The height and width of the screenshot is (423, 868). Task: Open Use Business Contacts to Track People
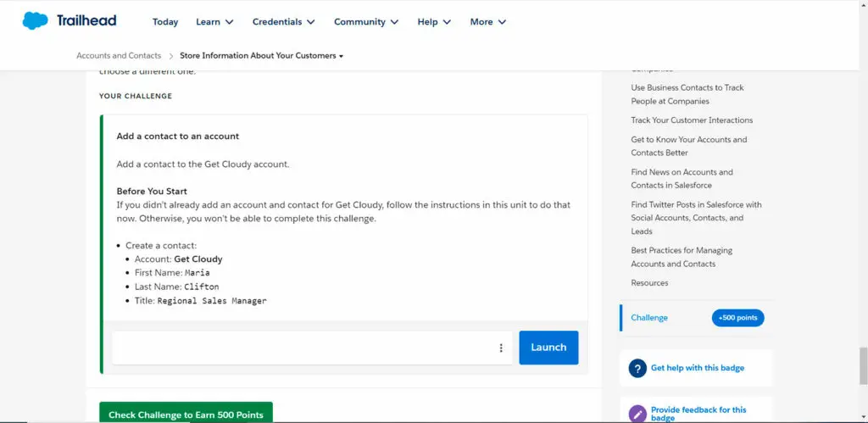[687, 94]
